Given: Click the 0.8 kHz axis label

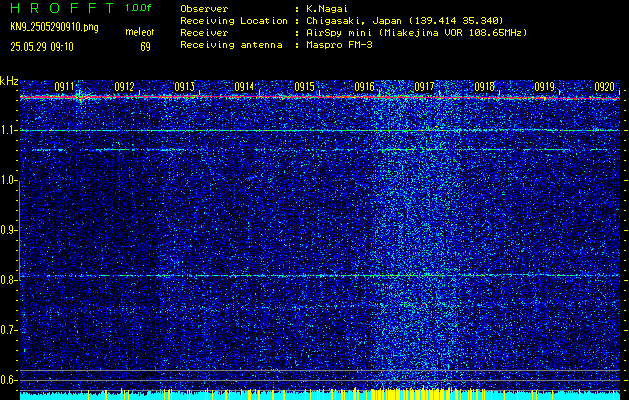Looking at the screenshot, I should (7, 280).
